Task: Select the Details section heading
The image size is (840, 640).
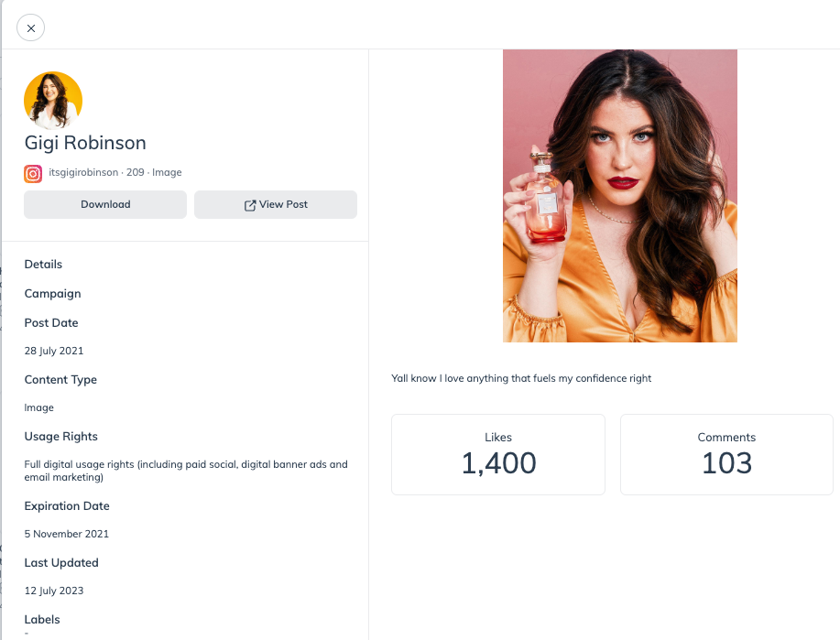Action: [x=43, y=264]
